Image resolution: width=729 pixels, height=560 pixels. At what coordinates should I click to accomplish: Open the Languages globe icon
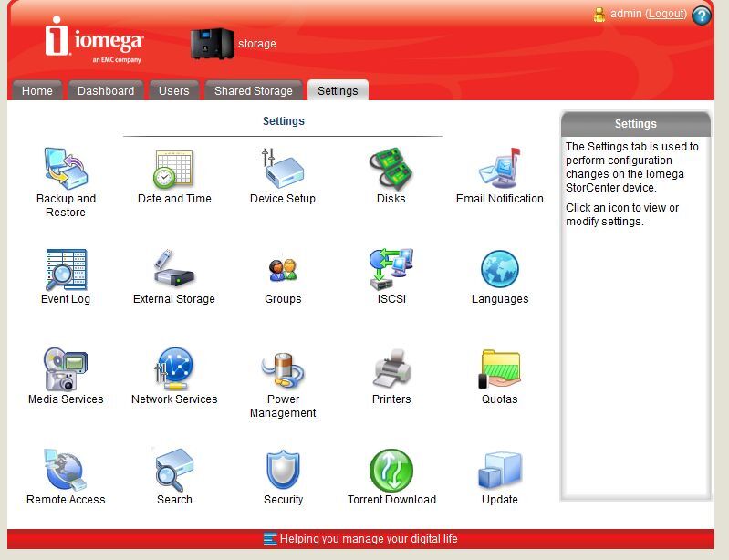click(500, 269)
